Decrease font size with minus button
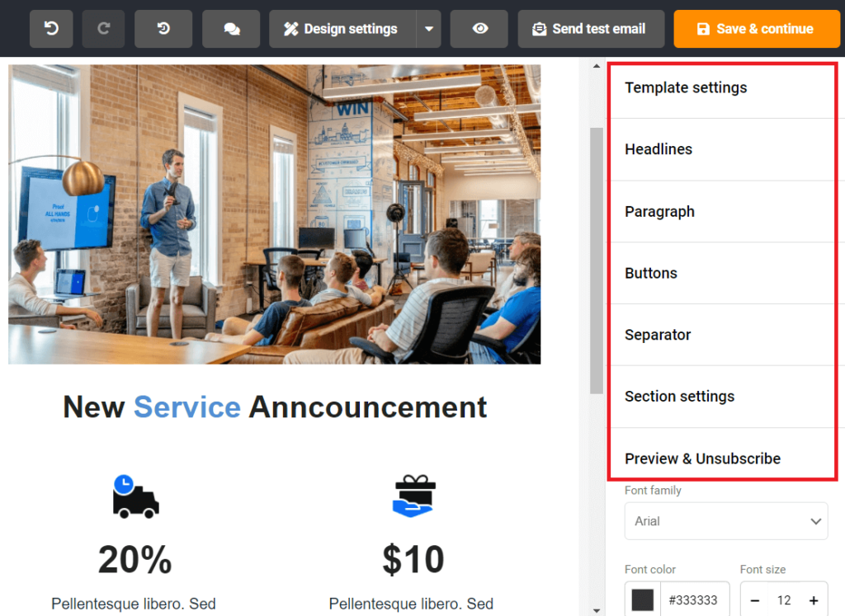This screenshot has height=616, width=845. tap(755, 600)
